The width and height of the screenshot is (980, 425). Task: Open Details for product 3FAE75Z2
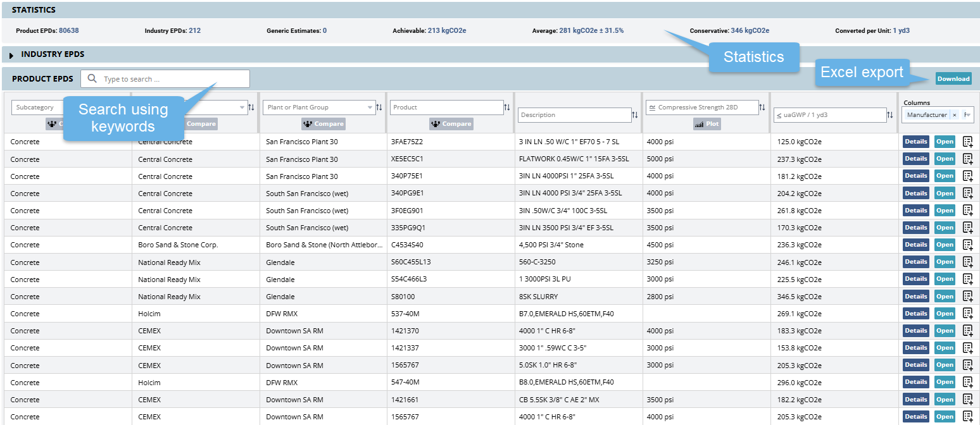point(915,142)
